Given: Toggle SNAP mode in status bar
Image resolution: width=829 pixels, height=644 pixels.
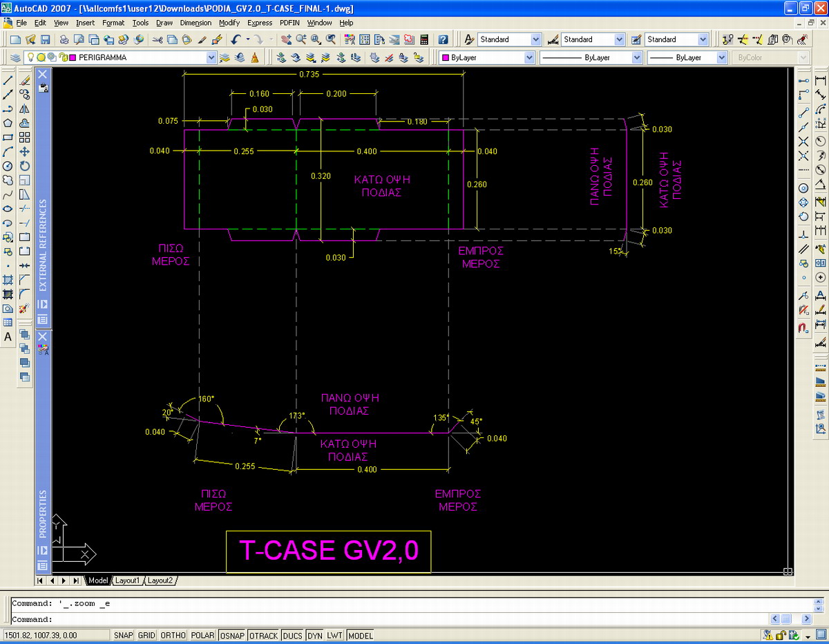Looking at the screenshot, I should [x=124, y=635].
